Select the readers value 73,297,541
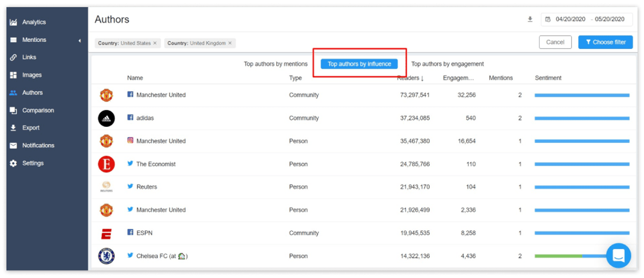 pos(415,95)
